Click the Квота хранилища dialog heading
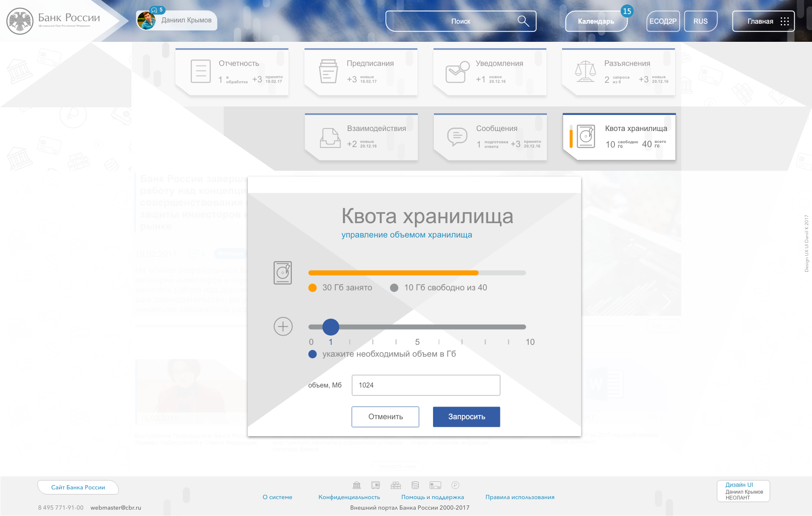The image size is (812, 516). point(427,216)
